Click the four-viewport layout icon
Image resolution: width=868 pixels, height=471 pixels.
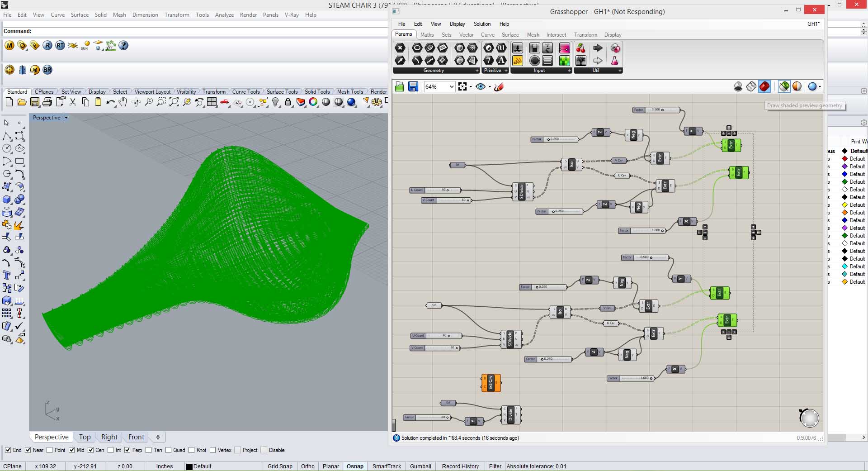coord(212,102)
